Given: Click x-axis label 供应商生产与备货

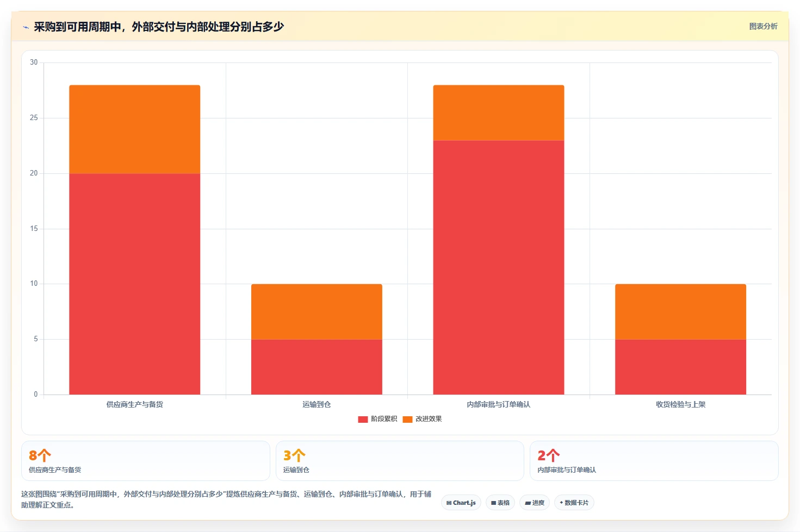Looking at the screenshot, I should [x=134, y=404].
